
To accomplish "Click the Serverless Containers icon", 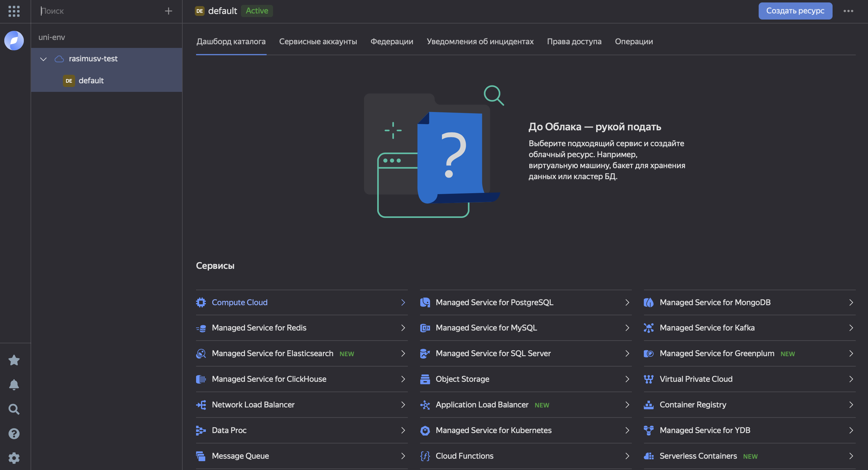I will click(x=649, y=456).
